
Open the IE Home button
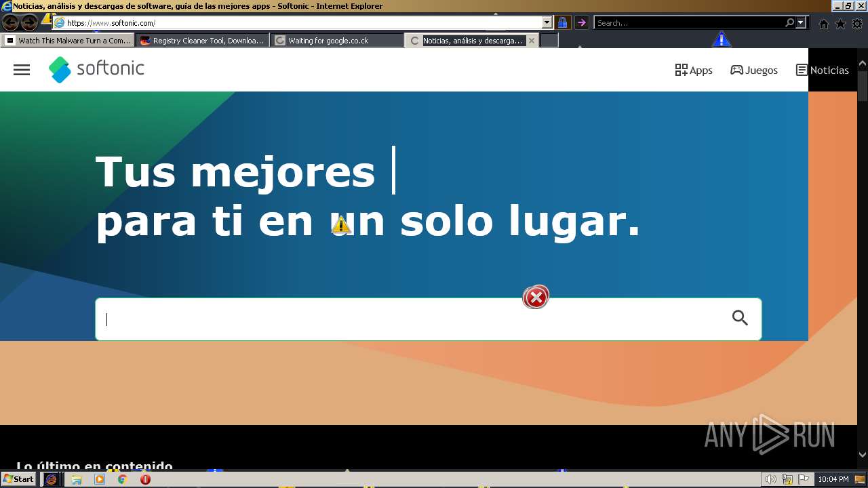(x=824, y=24)
